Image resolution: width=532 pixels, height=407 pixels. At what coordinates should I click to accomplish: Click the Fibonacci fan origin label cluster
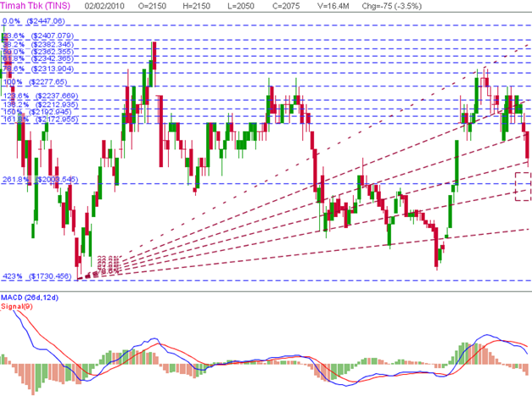(x=109, y=265)
